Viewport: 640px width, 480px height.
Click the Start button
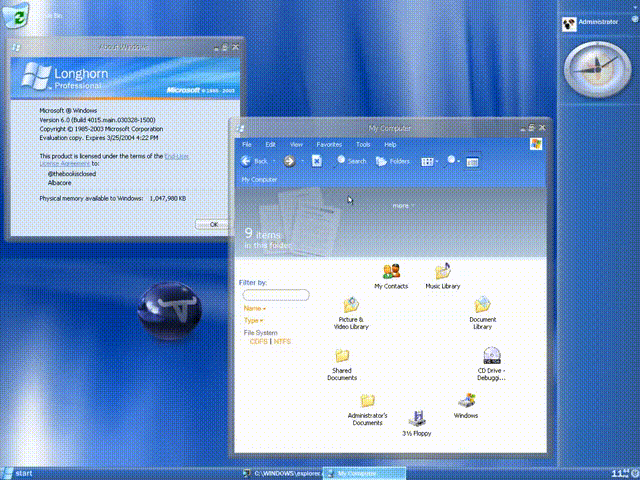(x=17, y=473)
